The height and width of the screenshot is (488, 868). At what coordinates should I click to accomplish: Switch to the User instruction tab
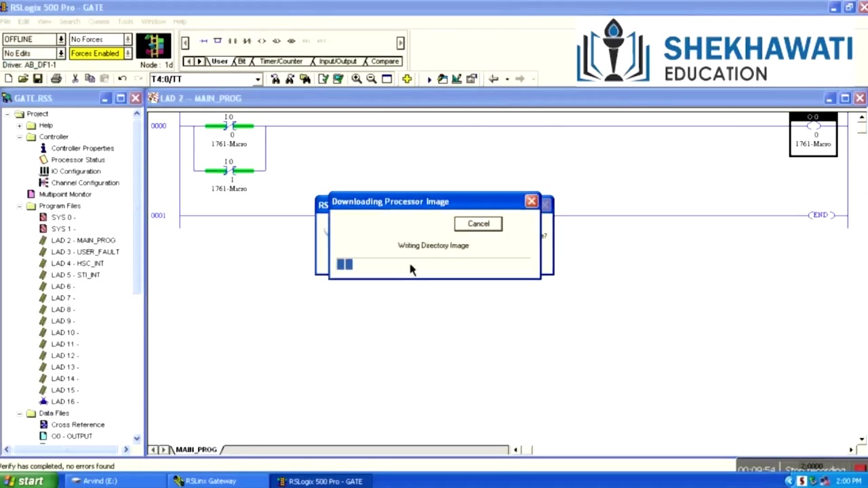[219, 62]
